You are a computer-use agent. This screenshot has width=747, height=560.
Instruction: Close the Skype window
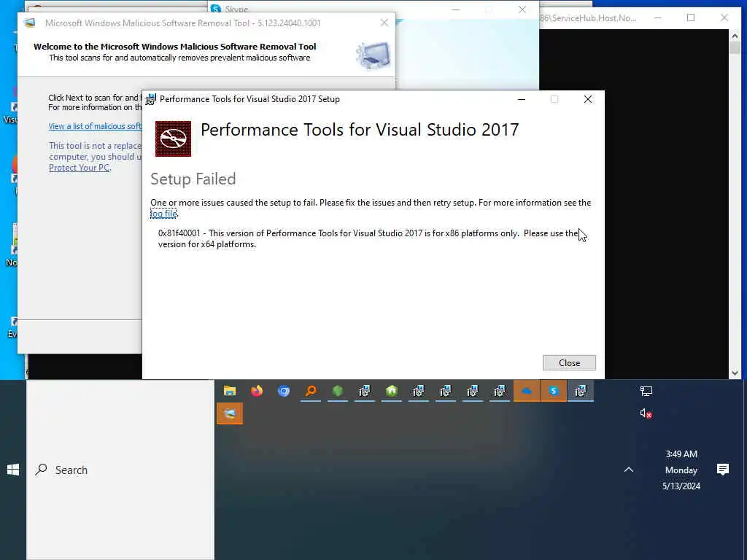coord(522,9)
